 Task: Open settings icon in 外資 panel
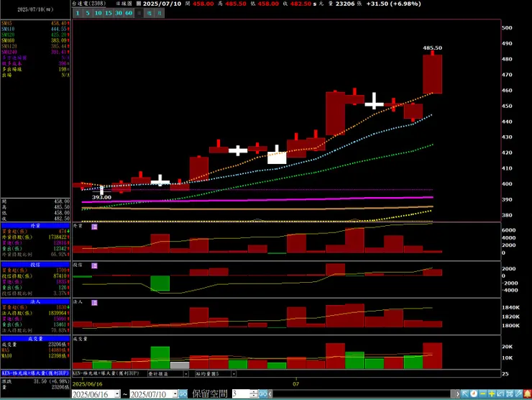[94, 227]
